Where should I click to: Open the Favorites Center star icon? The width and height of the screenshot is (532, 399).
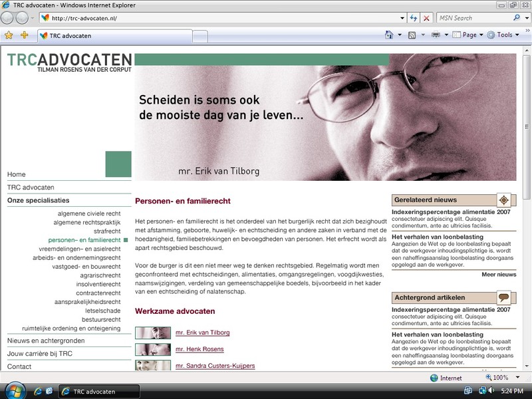pos(9,35)
